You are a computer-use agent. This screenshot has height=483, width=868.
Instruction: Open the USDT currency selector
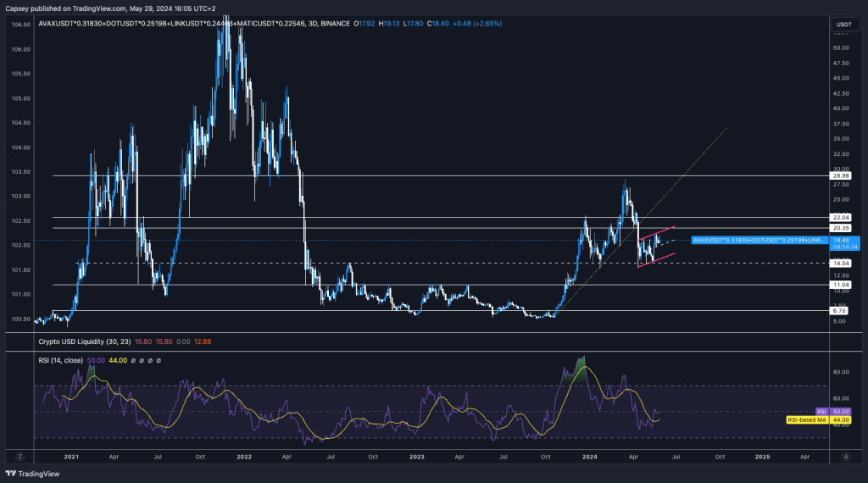tap(843, 25)
